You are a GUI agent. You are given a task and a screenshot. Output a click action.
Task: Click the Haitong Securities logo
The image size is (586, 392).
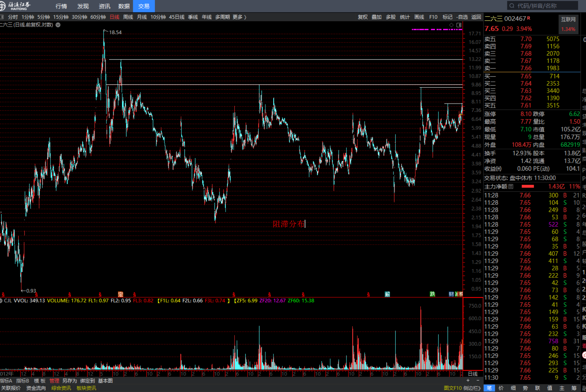[16, 6]
